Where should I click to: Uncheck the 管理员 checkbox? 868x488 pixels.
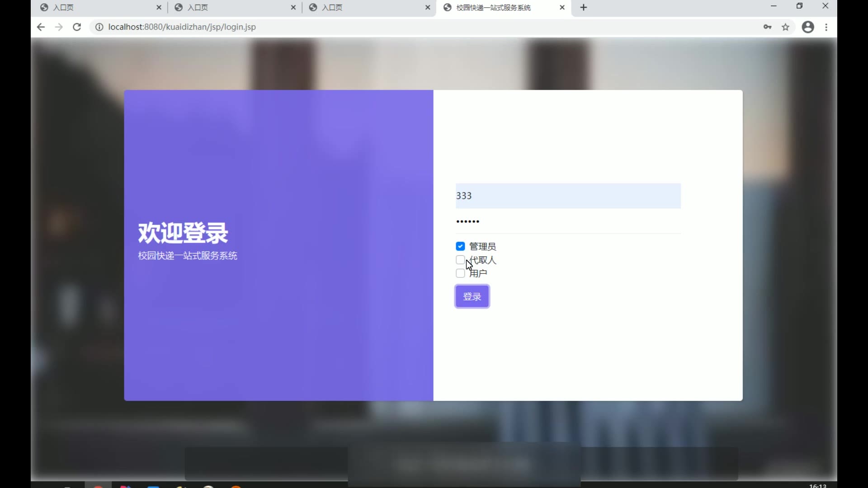[x=460, y=246]
